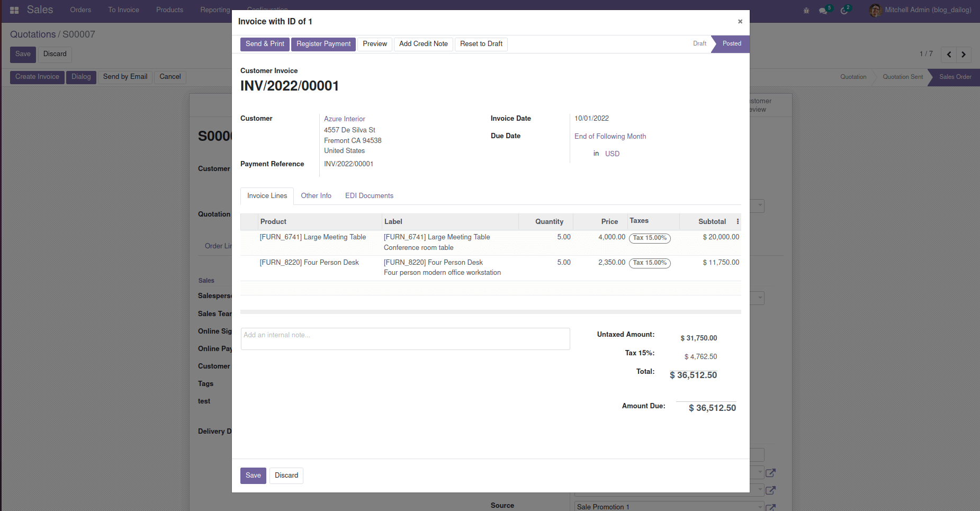This screenshot has height=511, width=980.
Task: Click Cancel button in background form
Action: click(x=170, y=77)
